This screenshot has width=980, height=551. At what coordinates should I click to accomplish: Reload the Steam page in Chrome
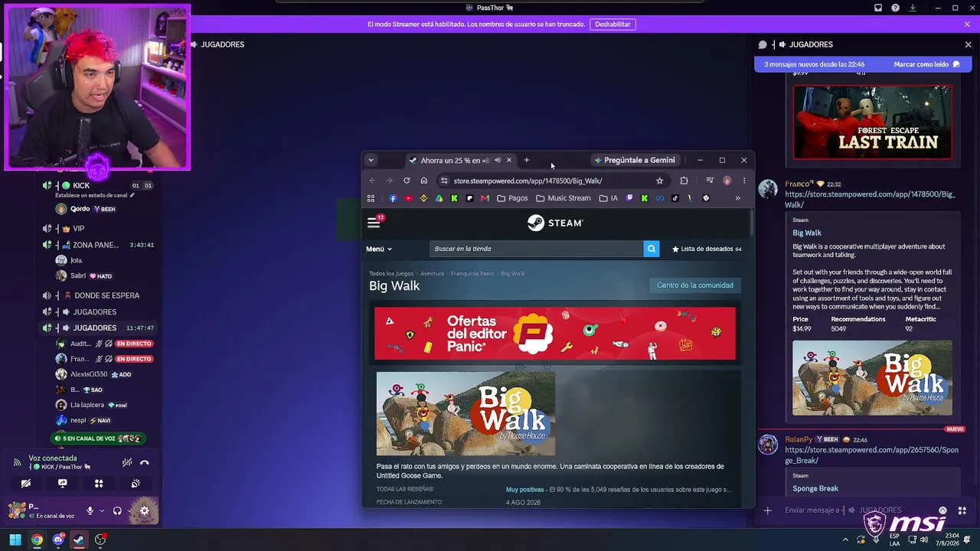407,181
